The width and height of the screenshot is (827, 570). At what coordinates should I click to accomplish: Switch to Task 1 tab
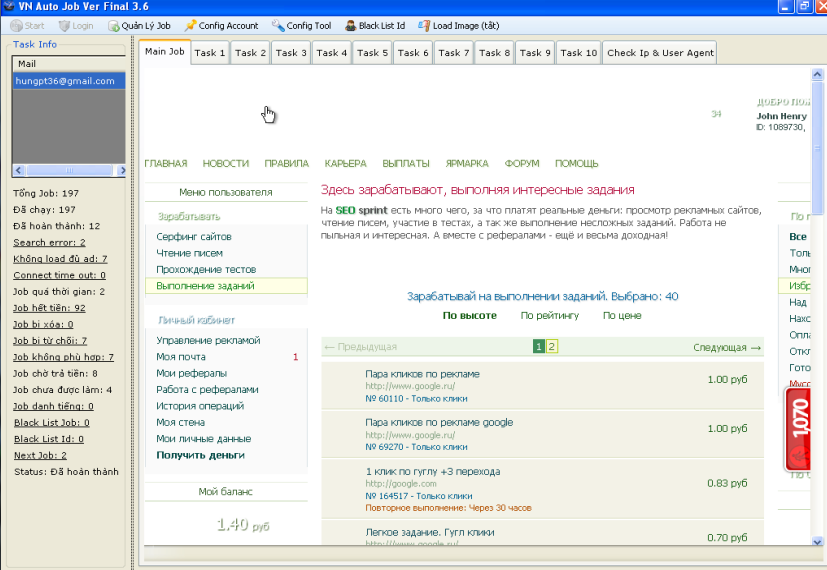pos(210,53)
